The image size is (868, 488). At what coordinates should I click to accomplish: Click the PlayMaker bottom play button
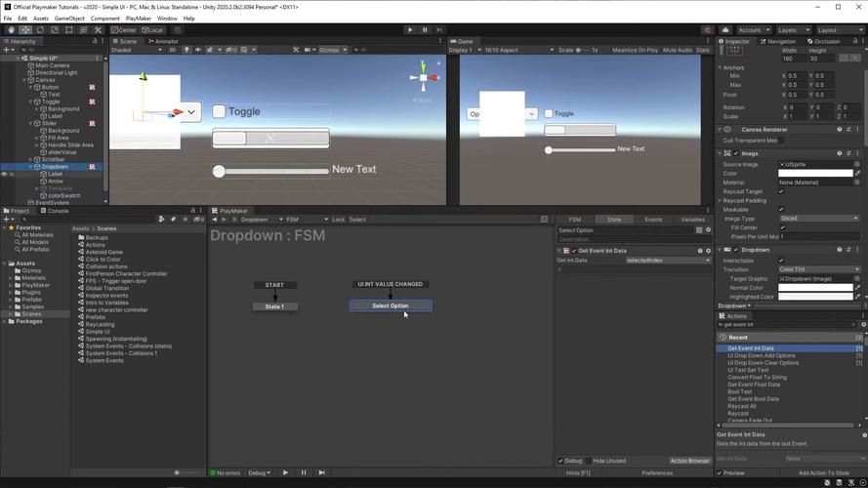coord(285,472)
